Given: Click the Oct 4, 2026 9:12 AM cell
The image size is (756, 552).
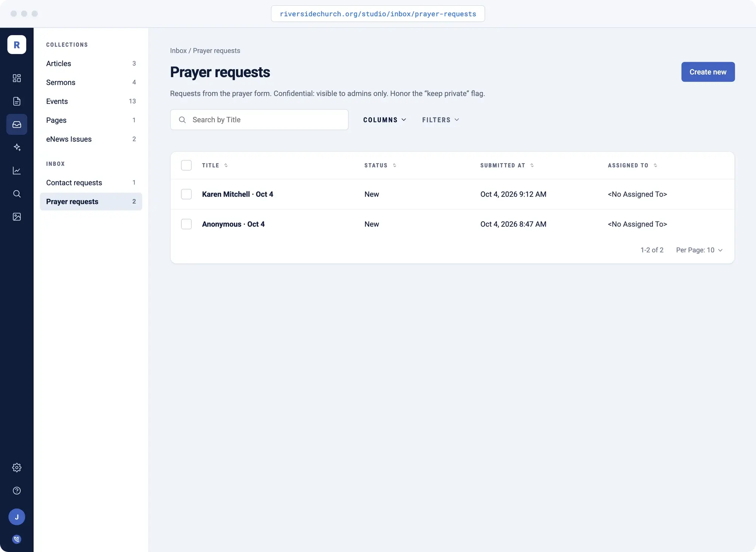Looking at the screenshot, I should pyautogui.click(x=513, y=194).
